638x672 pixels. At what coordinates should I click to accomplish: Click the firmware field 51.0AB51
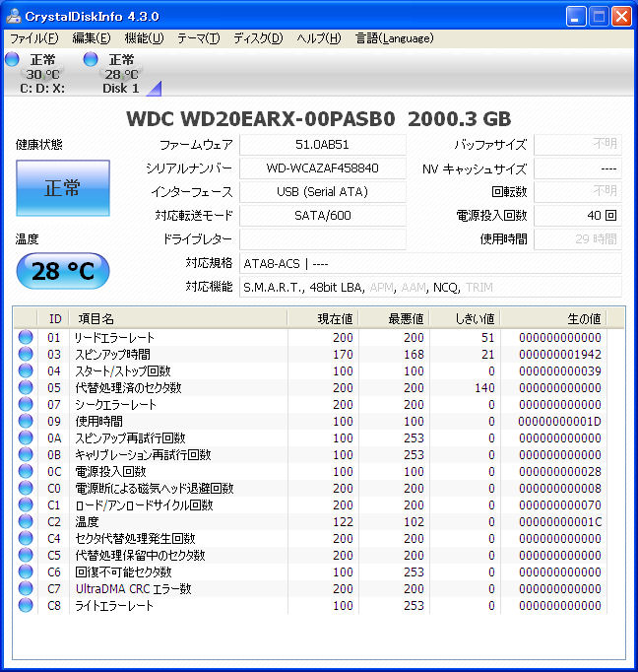[322, 145]
